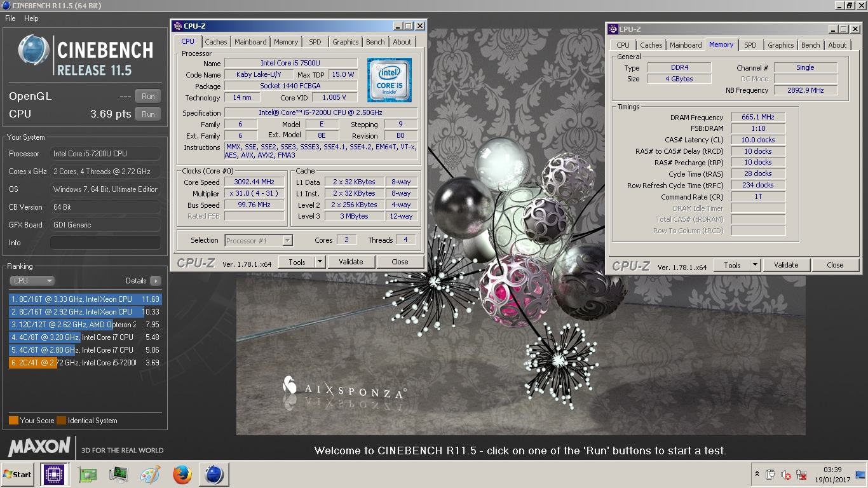Screen dimensions: 868x488
Task: Click Tools button in the left CPU-Z window
Action: [x=297, y=262]
